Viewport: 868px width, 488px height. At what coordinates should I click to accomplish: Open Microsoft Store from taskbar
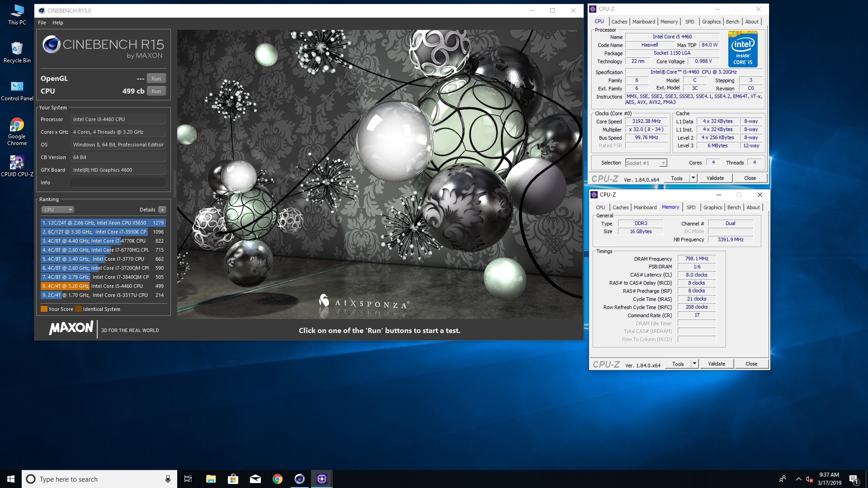(x=233, y=479)
